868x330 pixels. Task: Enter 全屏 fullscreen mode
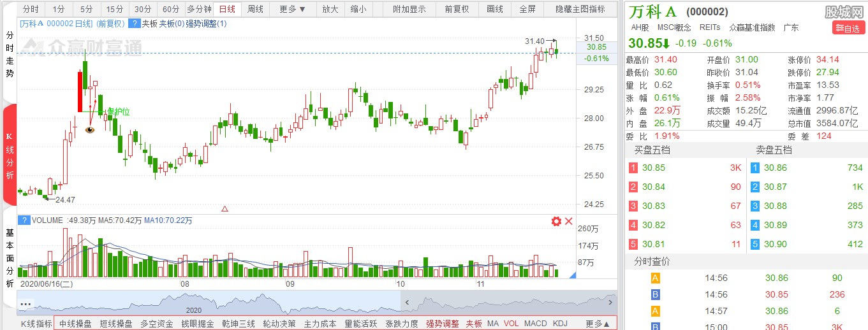(527, 10)
